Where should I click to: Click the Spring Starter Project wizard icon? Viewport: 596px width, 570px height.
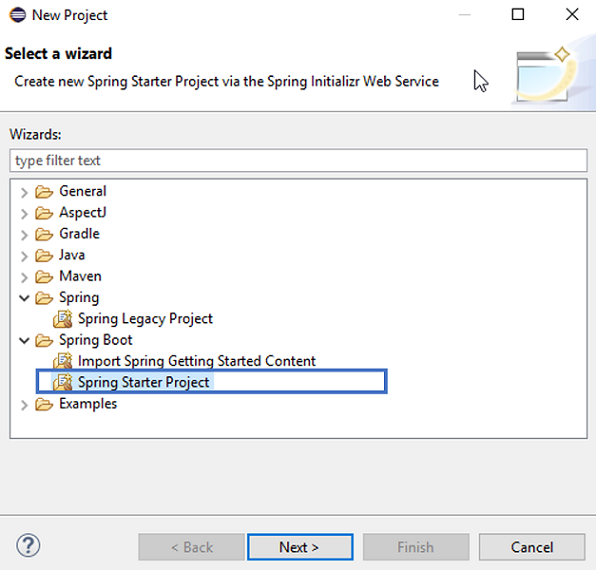[63, 383]
